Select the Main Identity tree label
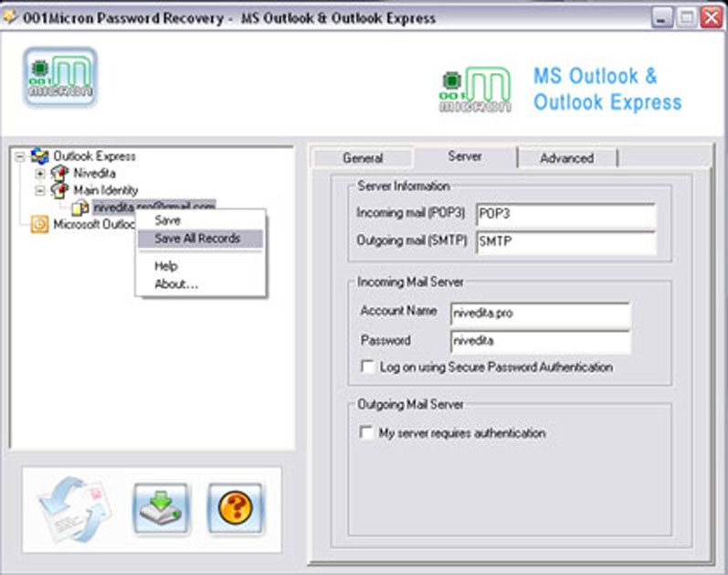 pyautogui.click(x=105, y=190)
